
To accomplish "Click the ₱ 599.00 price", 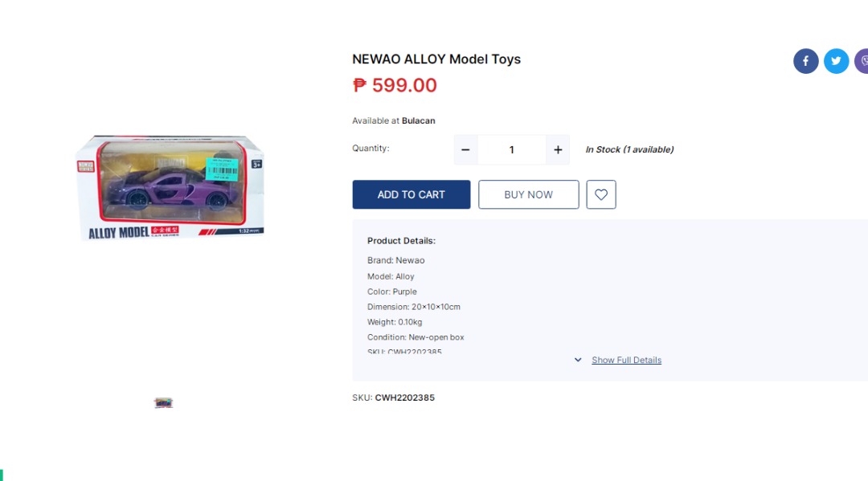I will [395, 86].
